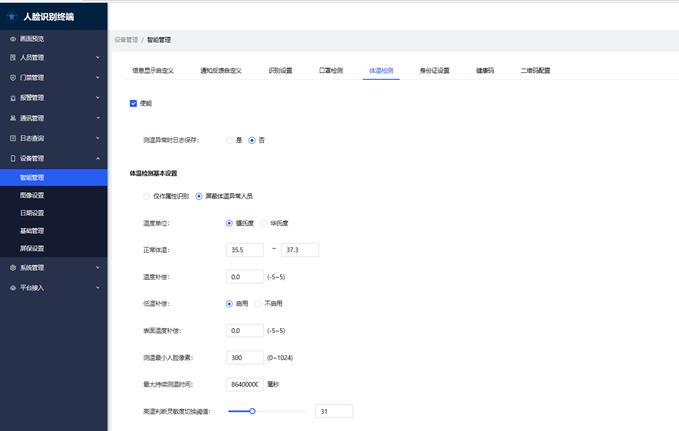Select the 华氏度 temperature unit
This screenshot has height=431, width=679.
click(257, 223)
